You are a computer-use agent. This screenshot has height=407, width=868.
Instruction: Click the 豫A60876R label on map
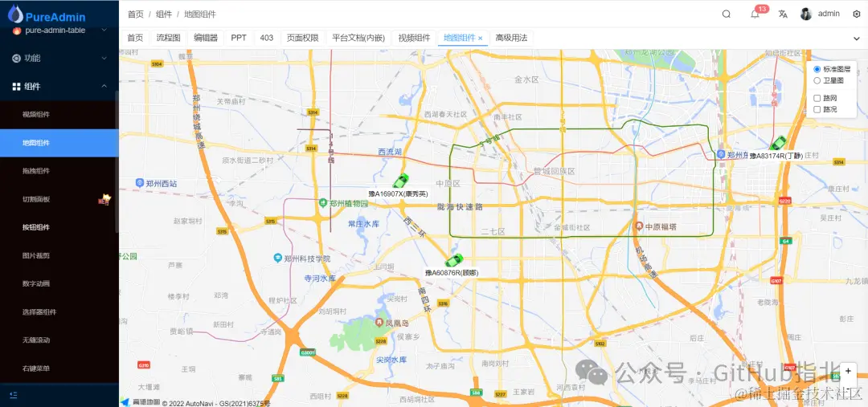(452, 273)
